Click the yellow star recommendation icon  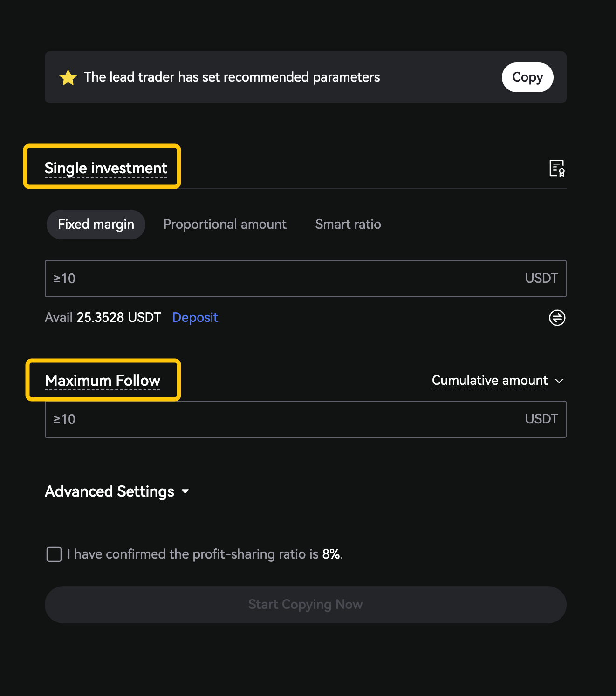point(68,77)
